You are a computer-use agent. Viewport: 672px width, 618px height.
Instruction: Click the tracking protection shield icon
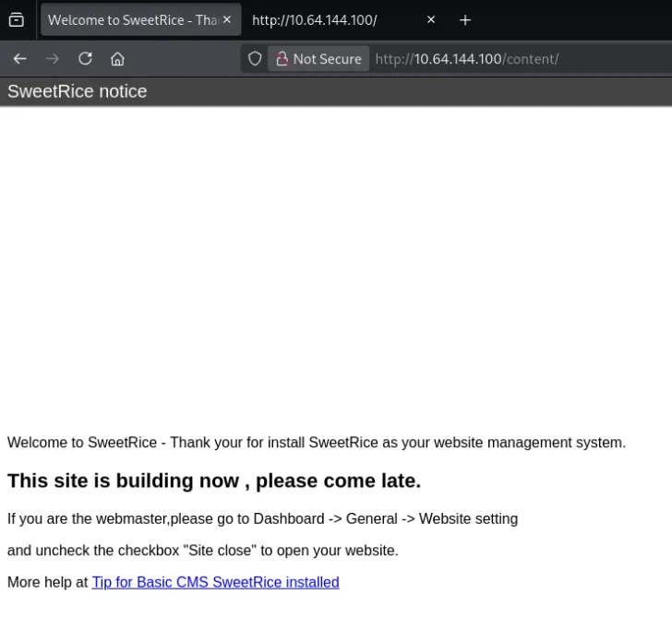click(255, 59)
